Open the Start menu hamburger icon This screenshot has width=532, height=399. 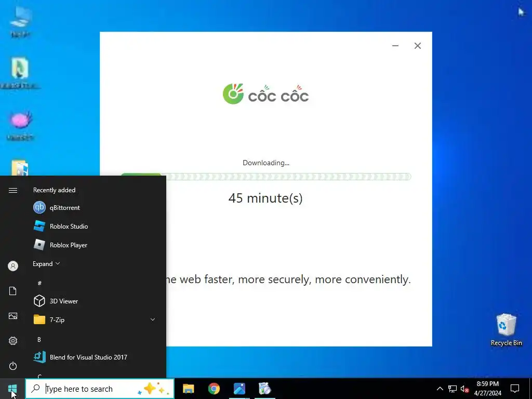tap(13, 190)
